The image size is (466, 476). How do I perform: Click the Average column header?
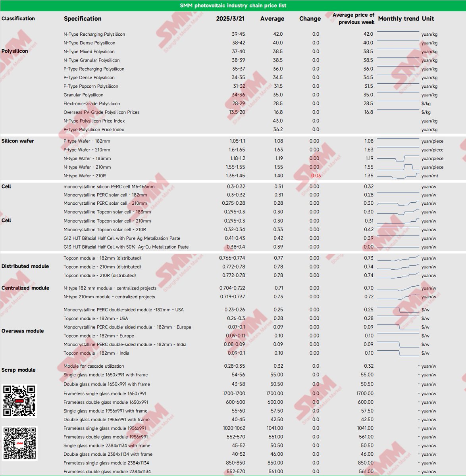272,19
